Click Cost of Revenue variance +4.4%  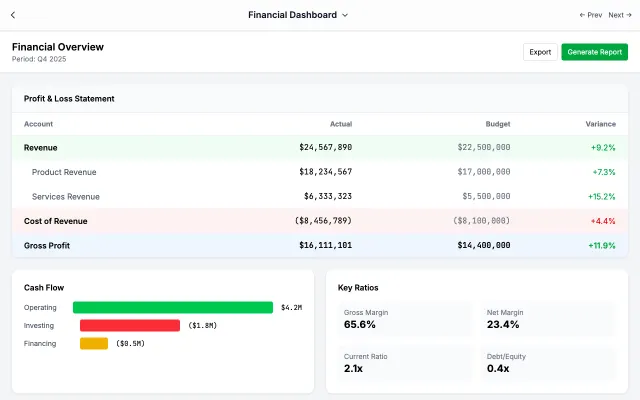pyautogui.click(x=603, y=221)
